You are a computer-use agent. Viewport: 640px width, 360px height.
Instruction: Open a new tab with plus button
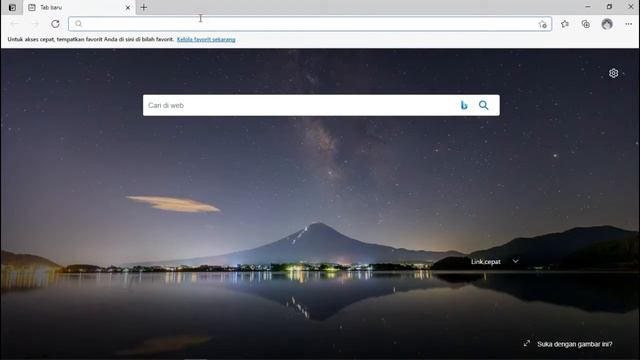(144, 7)
